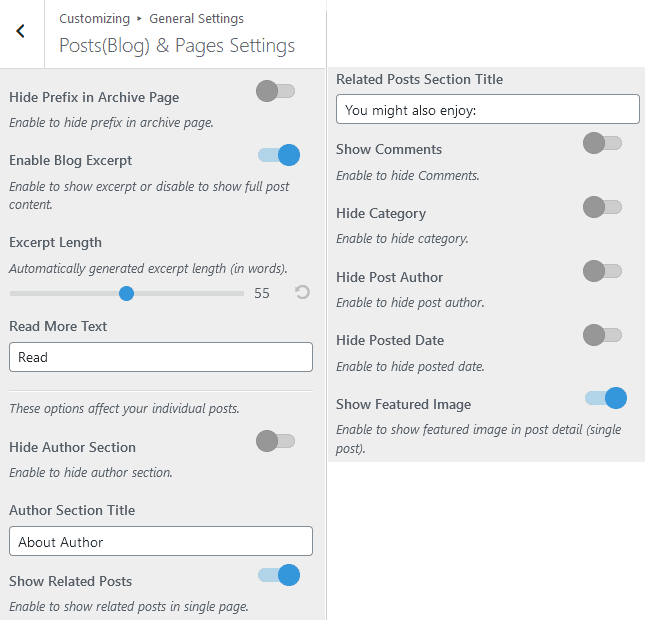Click the Hide Posted Date label
Image resolution: width=645 pixels, height=620 pixels.
[390, 340]
